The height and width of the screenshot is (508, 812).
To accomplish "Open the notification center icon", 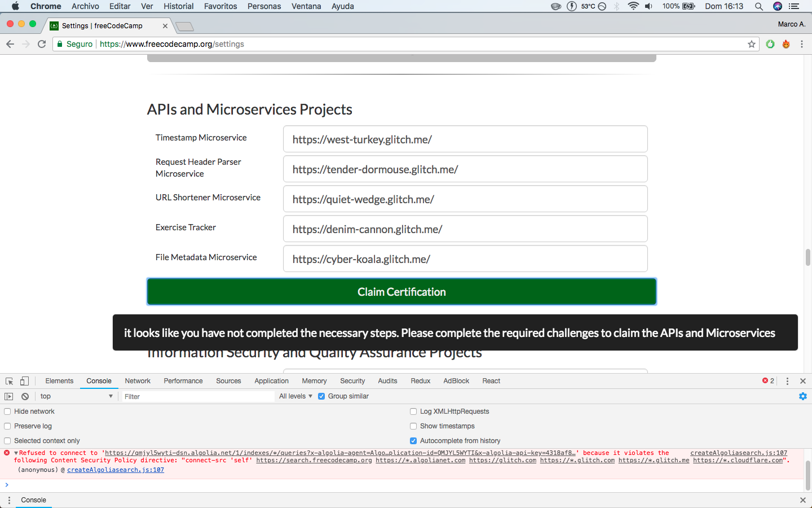I will click(x=794, y=6).
